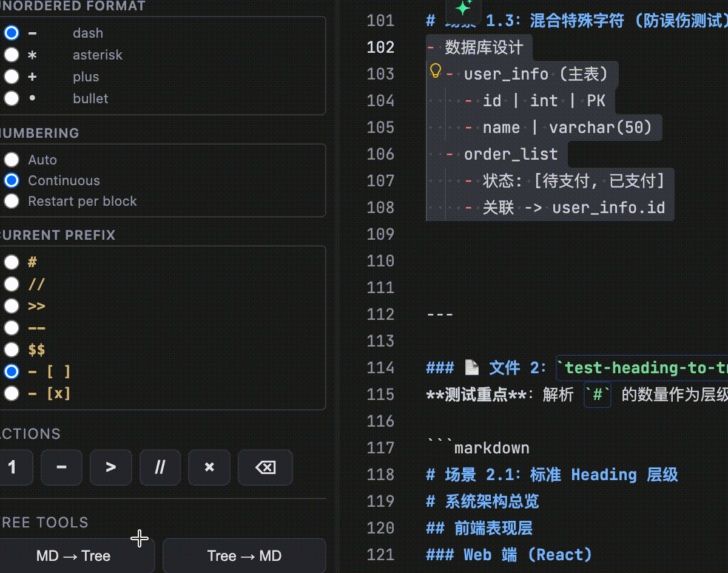728x573 pixels.
Task: Click '关联 -> user_info.id' line
Action: point(574,208)
